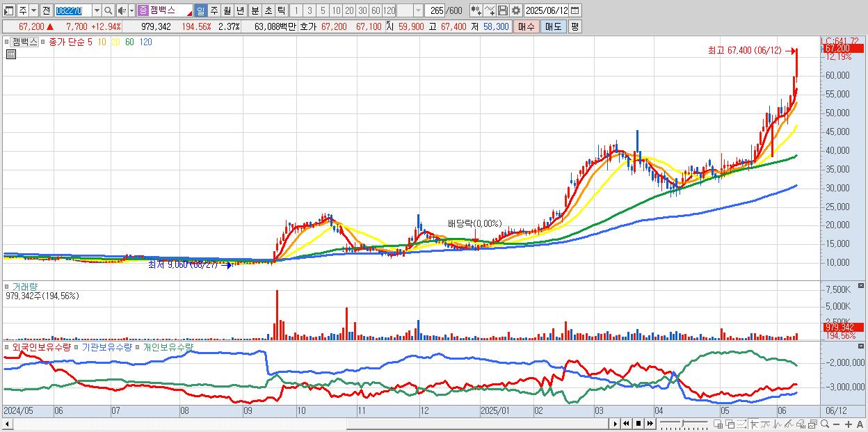Close the holdings panel with its corner icon
Screen dimensions: 868x432
tap(862, 346)
